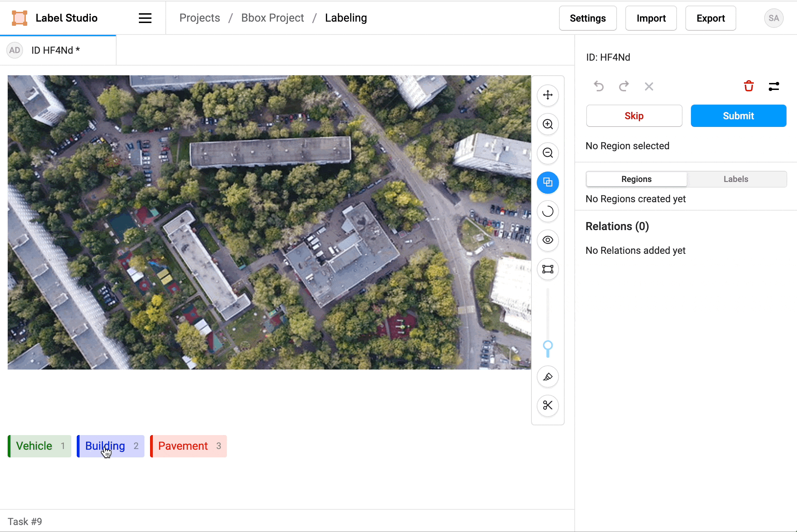Open the annotation settings sliders icon
The width and height of the screenshot is (797, 532).
(x=774, y=86)
